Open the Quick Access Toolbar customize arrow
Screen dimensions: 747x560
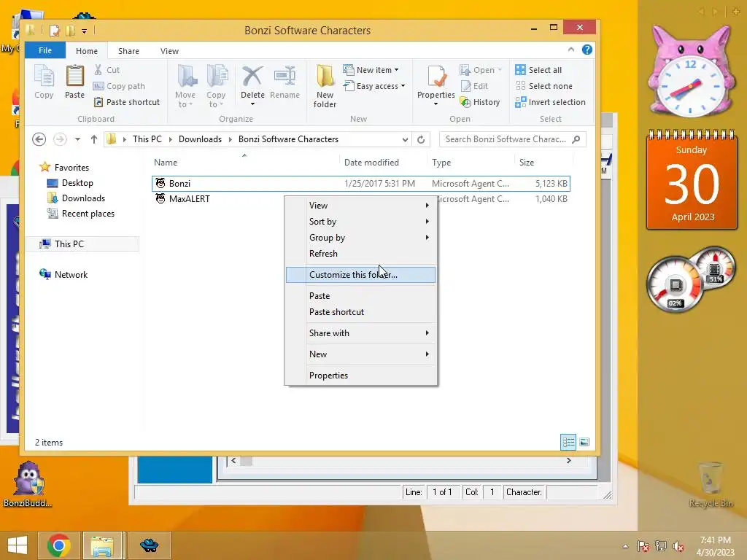tap(85, 31)
